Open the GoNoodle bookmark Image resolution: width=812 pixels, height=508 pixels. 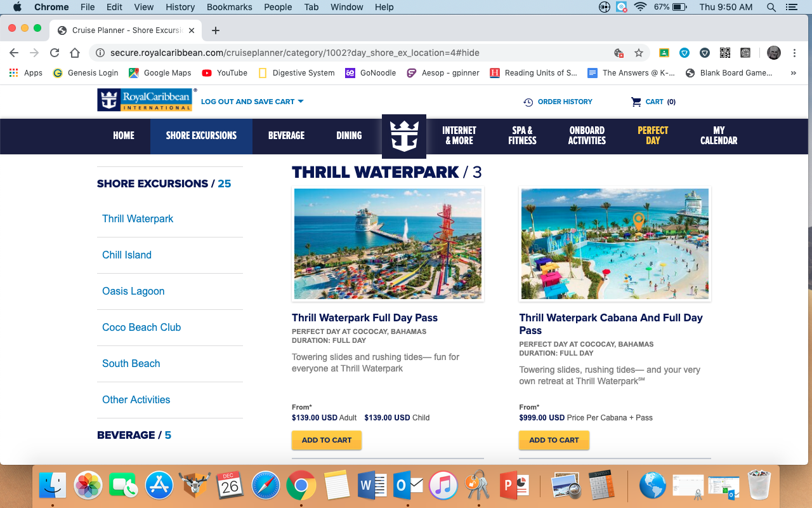(x=370, y=73)
